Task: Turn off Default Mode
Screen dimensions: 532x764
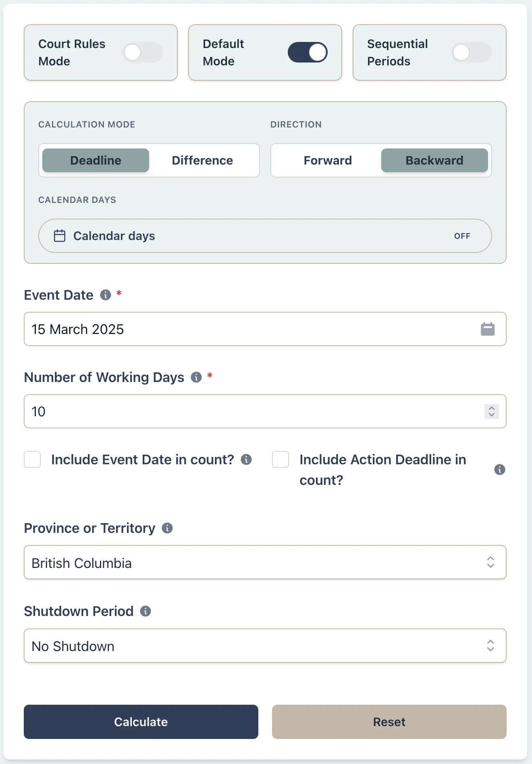Action: click(x=308, y=52)
